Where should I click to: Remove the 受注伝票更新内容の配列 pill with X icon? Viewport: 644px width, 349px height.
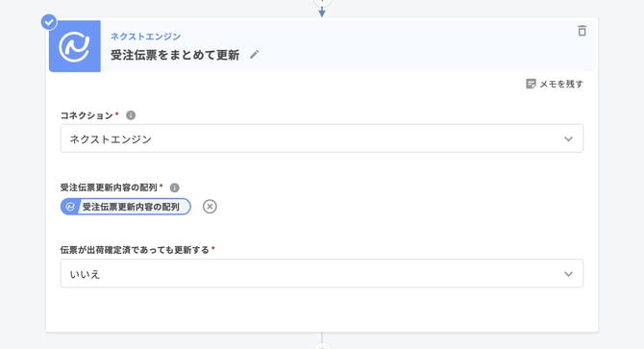(210, 207)
